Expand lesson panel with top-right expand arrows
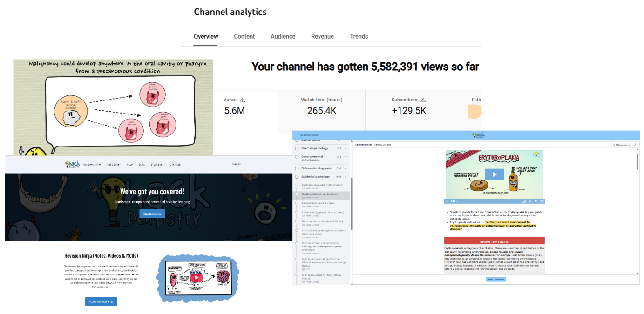Viewport: 644px width, 314px height. click(635, 145)
